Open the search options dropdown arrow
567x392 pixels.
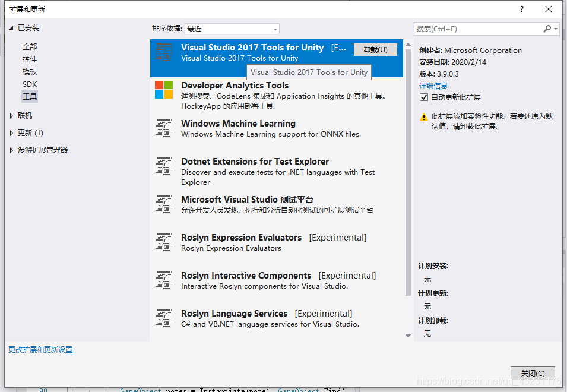(556, 29)
